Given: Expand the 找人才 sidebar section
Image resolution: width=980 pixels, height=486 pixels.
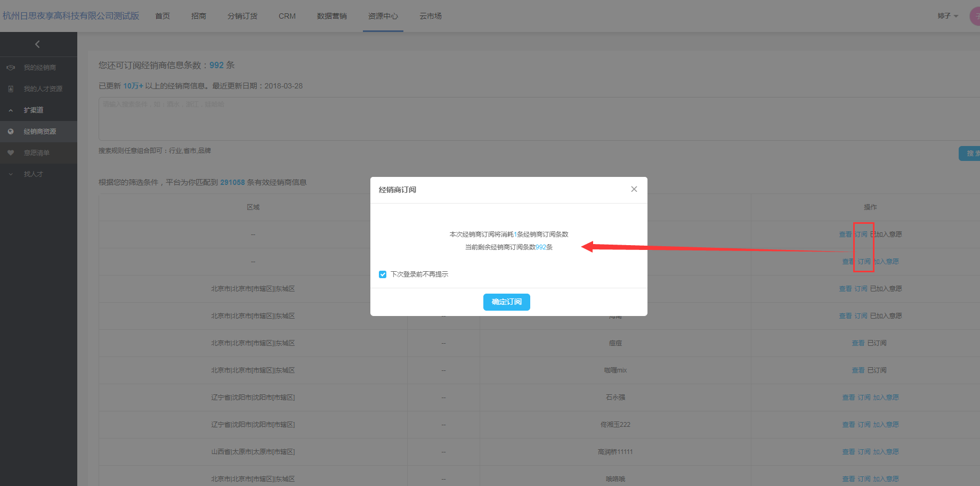Looking at the screenshot, I should tap(11, 174).
